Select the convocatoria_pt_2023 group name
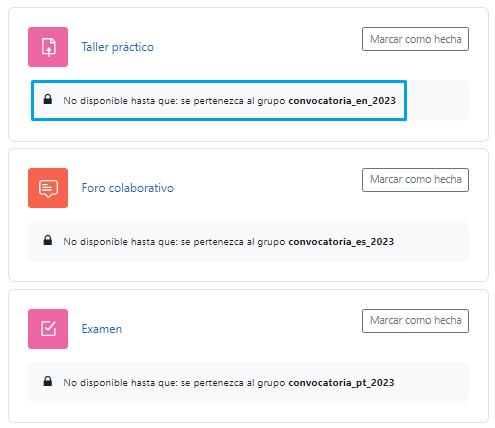 341,383
